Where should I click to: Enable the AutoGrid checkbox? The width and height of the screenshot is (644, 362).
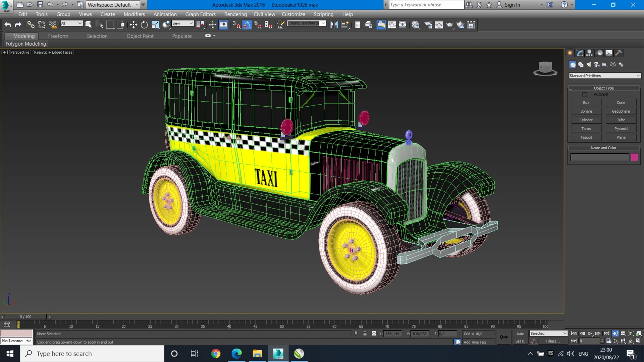(x=585, y=95)
